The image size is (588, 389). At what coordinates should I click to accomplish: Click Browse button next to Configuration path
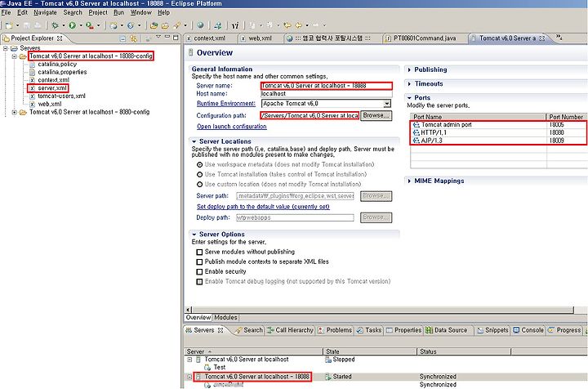376,115
